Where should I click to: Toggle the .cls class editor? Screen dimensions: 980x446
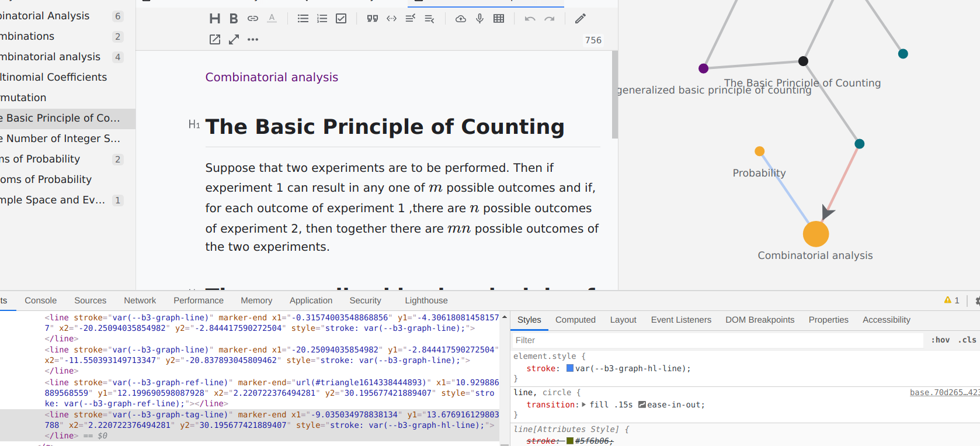(x=967, y=340)
